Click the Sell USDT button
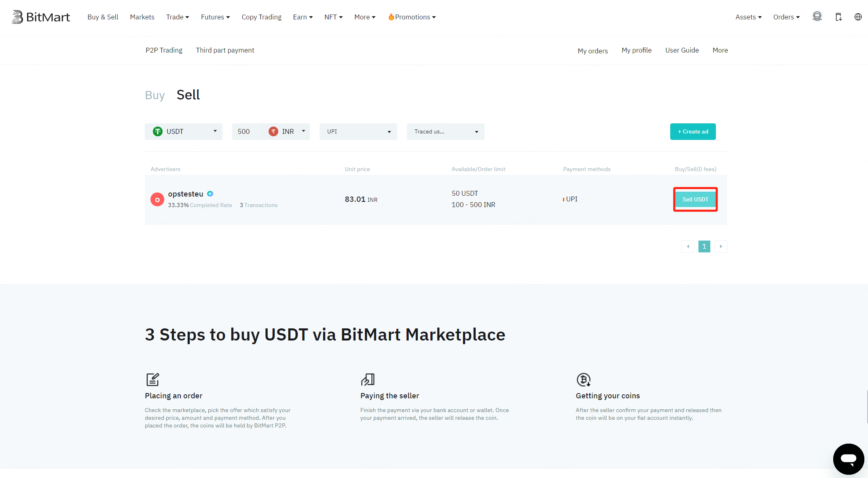The width and height of the screenshot is (868, 478). [x=695, y=199]
